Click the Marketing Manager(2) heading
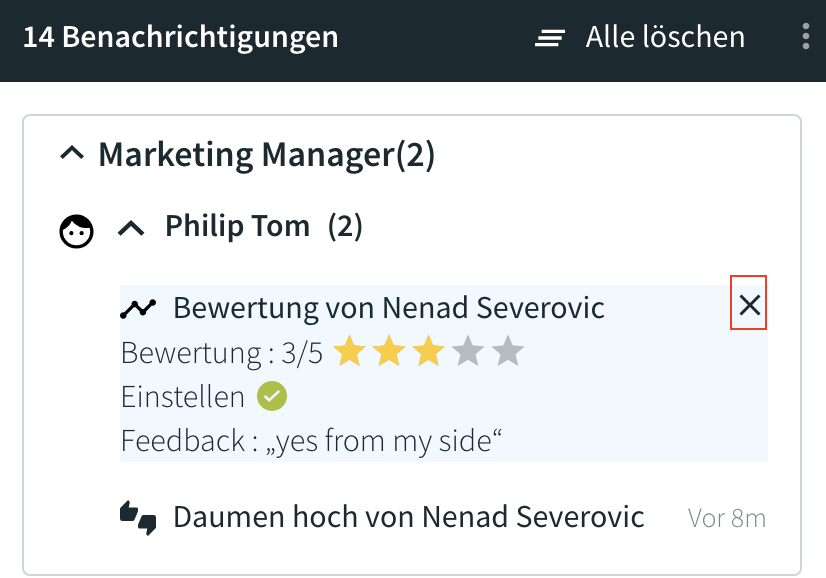Image resolution: width=826 pixels, height=578 pixels. (x=267, y=155)
